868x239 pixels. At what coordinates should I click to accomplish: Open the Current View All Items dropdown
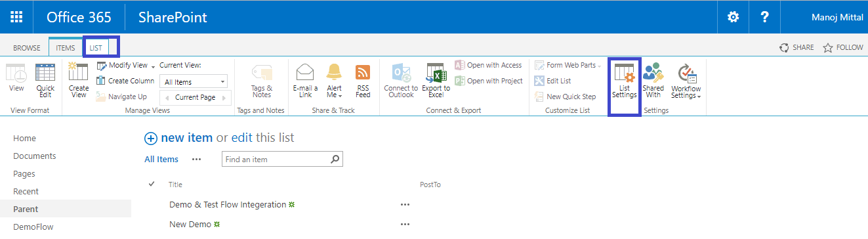(x=194, y=82)
